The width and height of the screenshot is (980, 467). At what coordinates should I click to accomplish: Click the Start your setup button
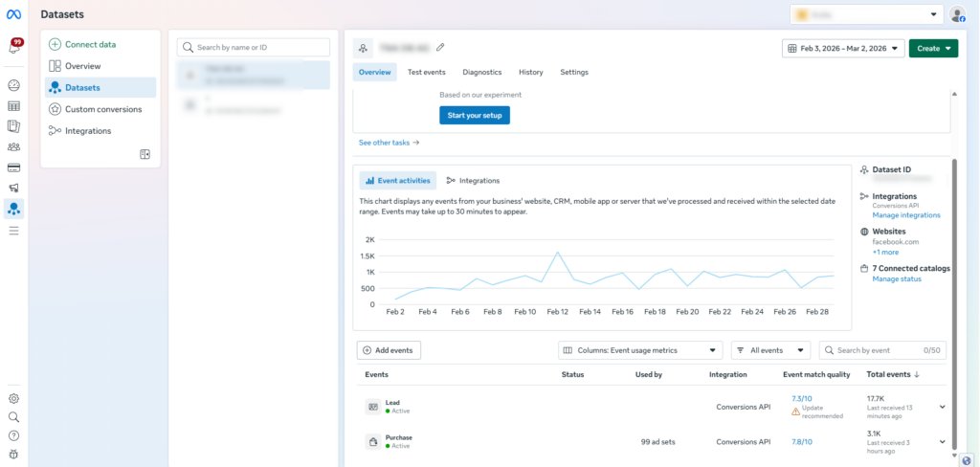click(x=475, y=116)
